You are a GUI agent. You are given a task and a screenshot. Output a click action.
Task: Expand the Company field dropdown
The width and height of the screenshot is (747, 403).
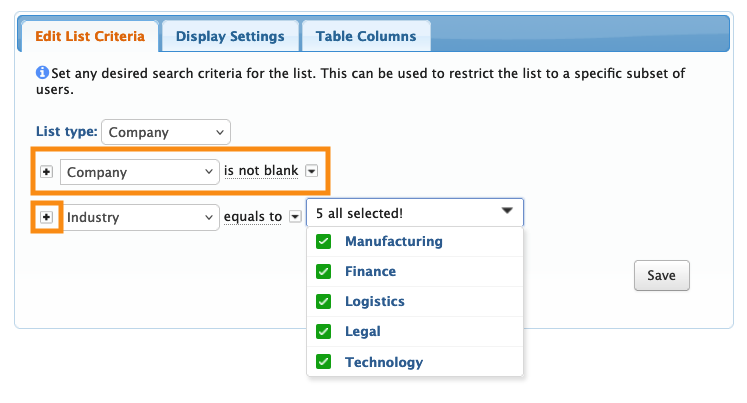[139, 172]
